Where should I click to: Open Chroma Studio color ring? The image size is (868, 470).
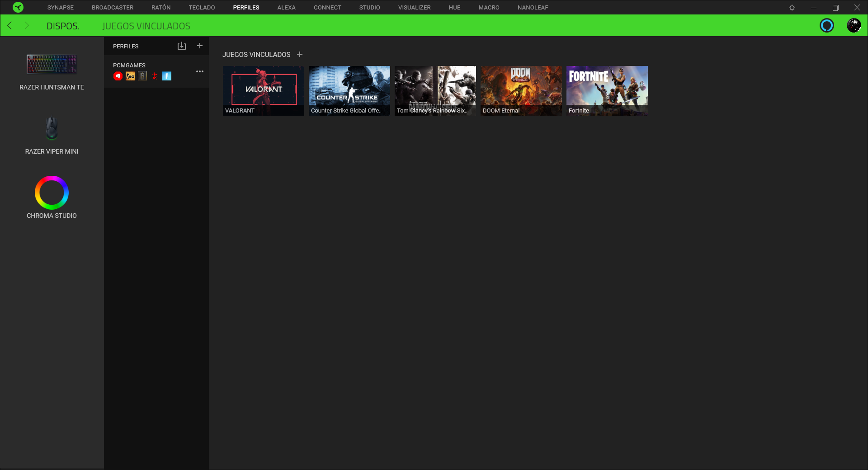pos(52,193)
